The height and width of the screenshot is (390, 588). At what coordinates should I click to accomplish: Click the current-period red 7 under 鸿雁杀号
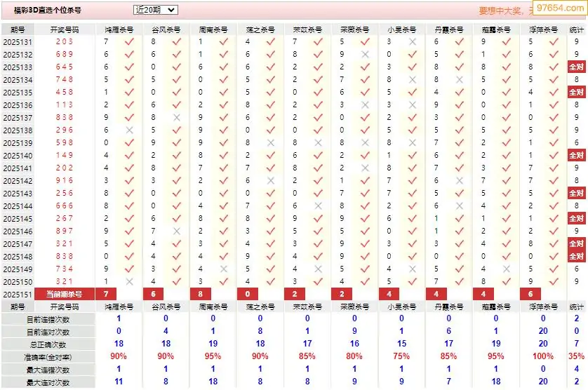pos(106,295)
